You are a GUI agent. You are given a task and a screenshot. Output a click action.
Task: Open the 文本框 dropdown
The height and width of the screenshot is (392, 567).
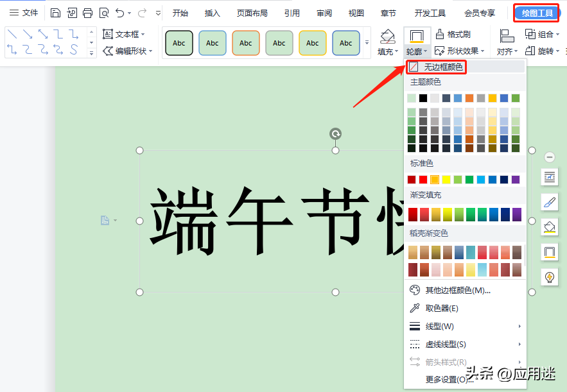click(124, 34)
